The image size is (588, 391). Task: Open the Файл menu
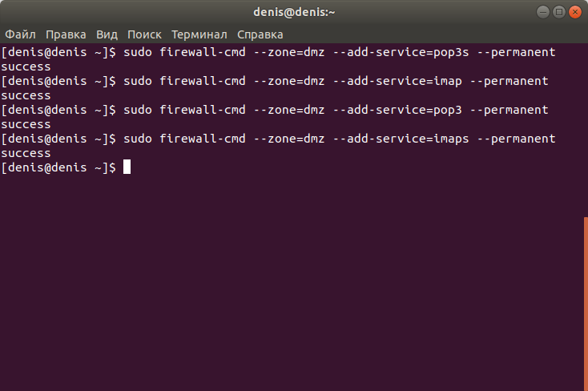[x=20, y=34]
